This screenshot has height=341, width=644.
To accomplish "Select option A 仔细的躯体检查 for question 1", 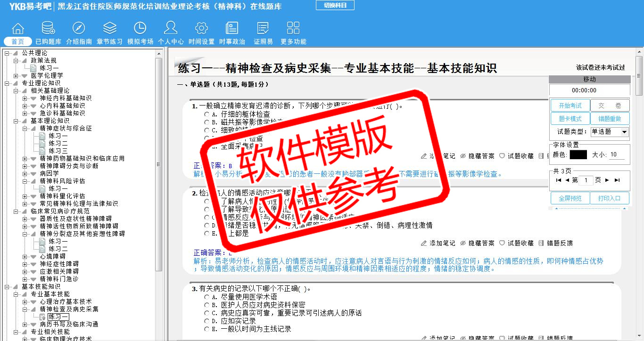I will click(207, 114).
